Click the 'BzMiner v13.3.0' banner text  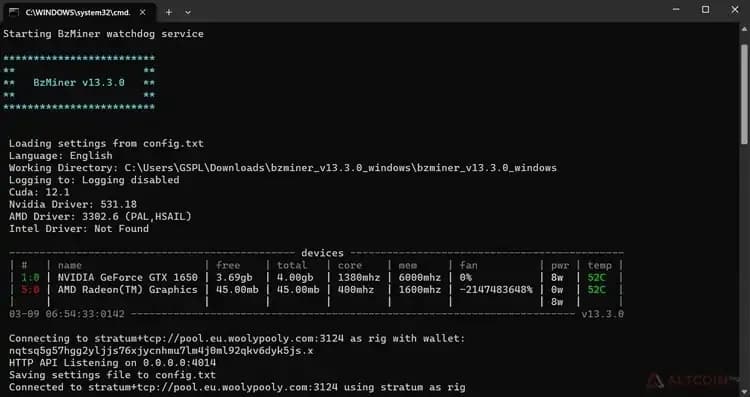click(79, 82)
